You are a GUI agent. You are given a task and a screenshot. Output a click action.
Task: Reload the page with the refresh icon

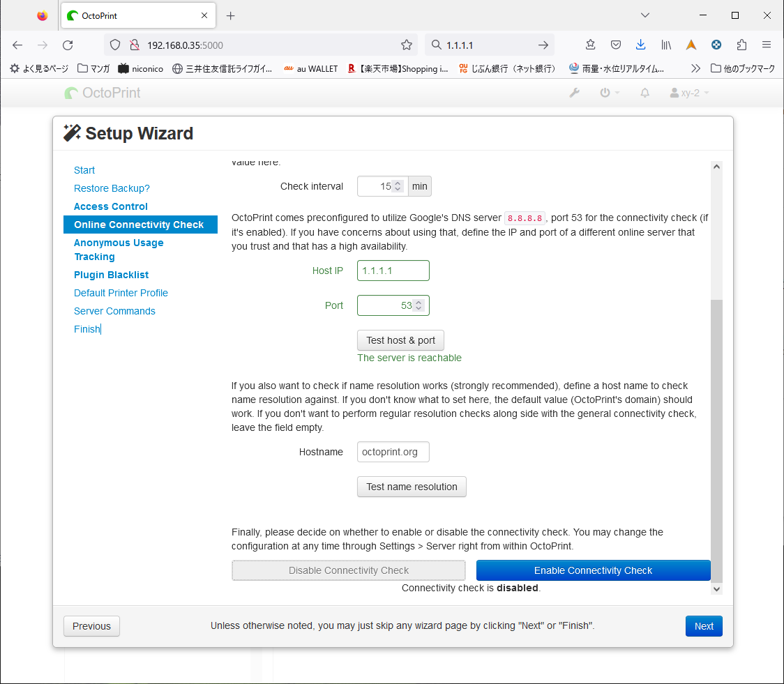(x=68, y=45)
